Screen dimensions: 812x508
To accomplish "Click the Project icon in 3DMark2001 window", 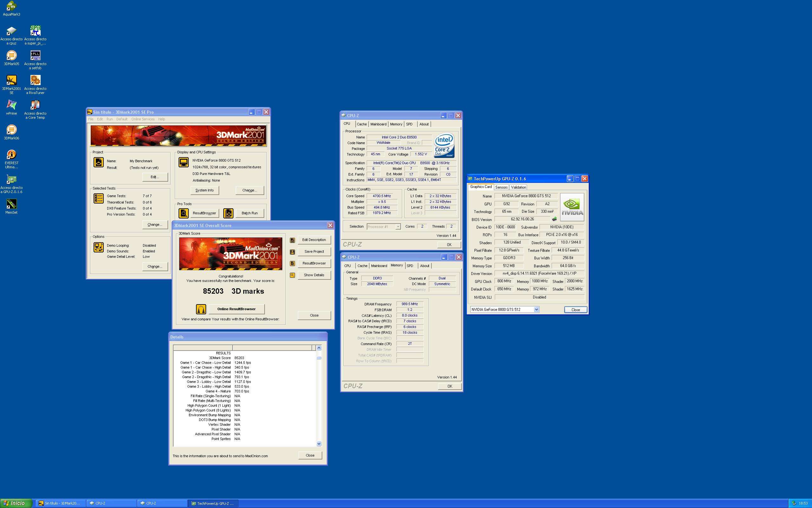I will [x=98, y=162].
